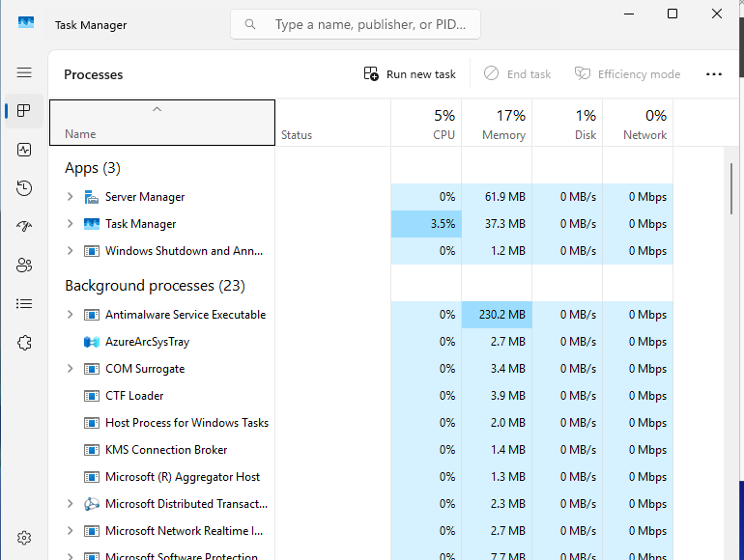Click the Microsoft (R) Aggregator Host icon
Screen dimensions: 744x560
(x=92, y=477)
